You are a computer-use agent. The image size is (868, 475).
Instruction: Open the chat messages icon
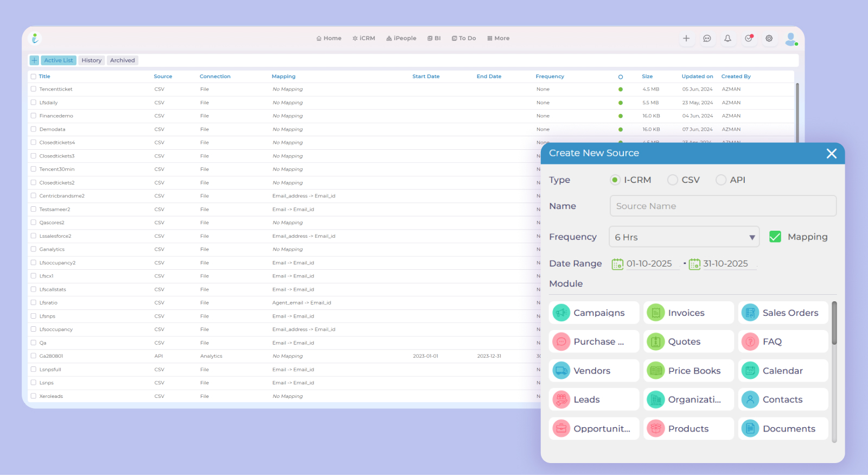click(707, 39)
